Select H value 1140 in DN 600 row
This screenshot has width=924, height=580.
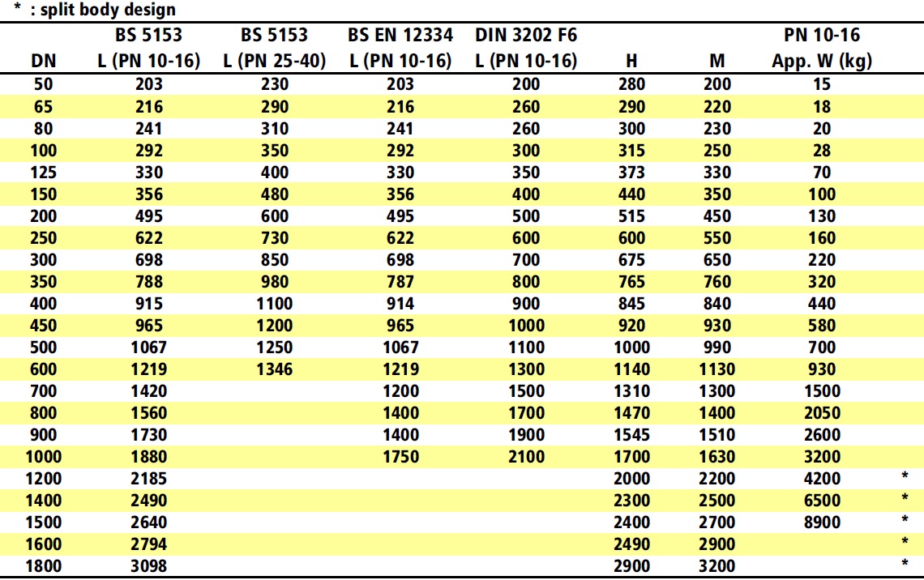pyautogui.click(x=631, y=369)
